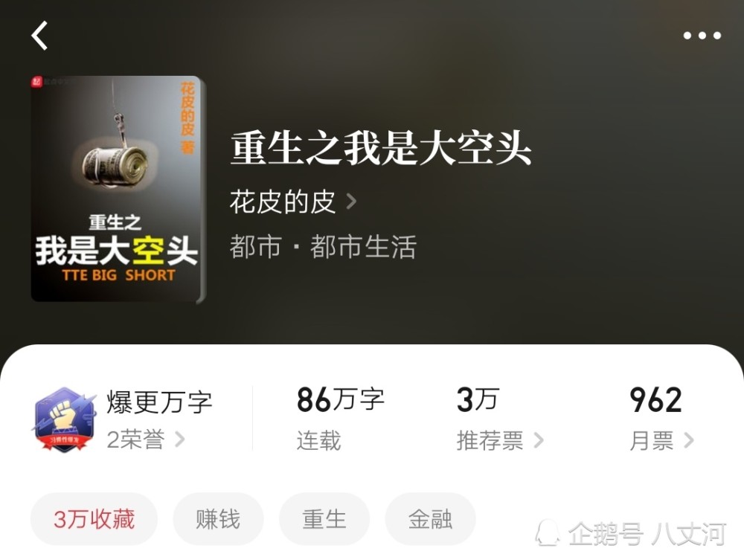Open the 都市生活 subcategory link
This screenshot has width=744, height=560.
[363, 247]
